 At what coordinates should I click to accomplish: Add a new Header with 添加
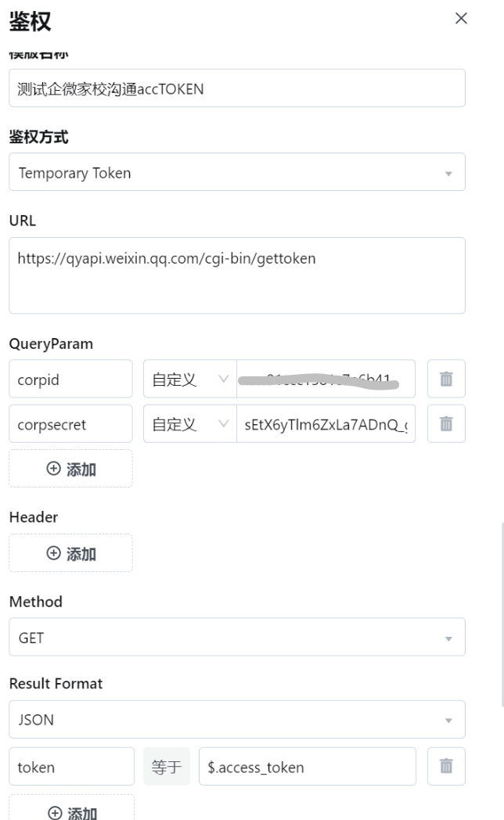70,552
